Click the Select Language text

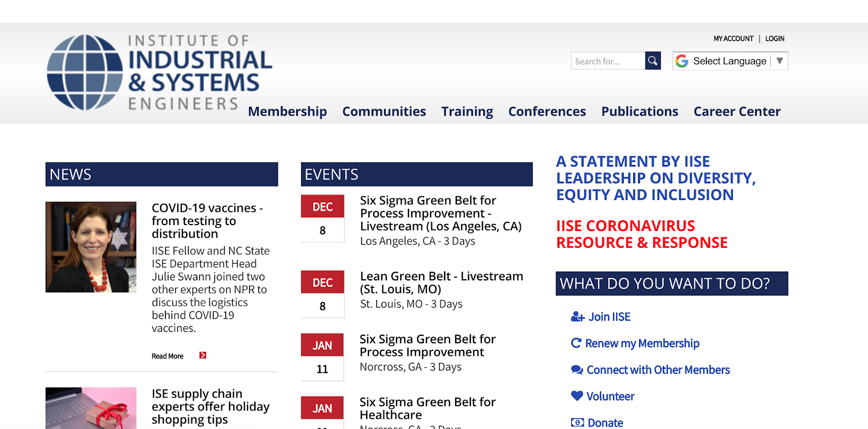pyautogui.click(x=730, y=61)
